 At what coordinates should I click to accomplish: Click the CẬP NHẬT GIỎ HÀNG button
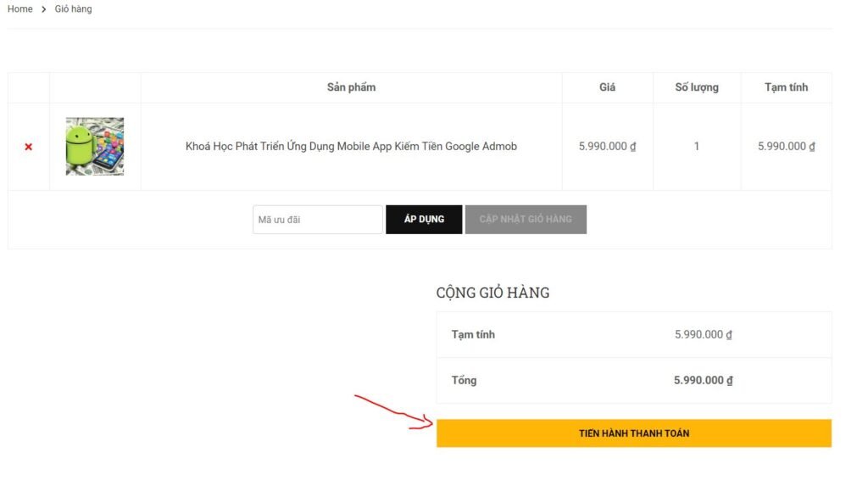click(526, 220)
